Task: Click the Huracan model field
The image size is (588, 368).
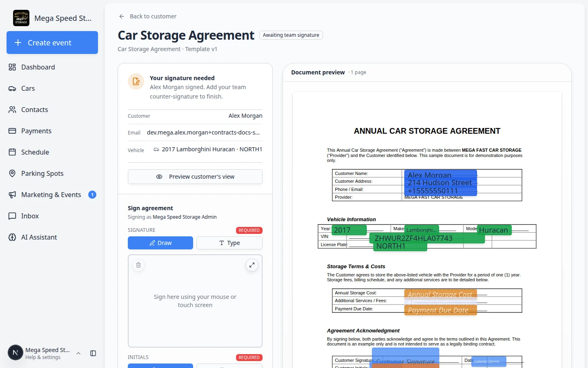Action: (494, 230)
